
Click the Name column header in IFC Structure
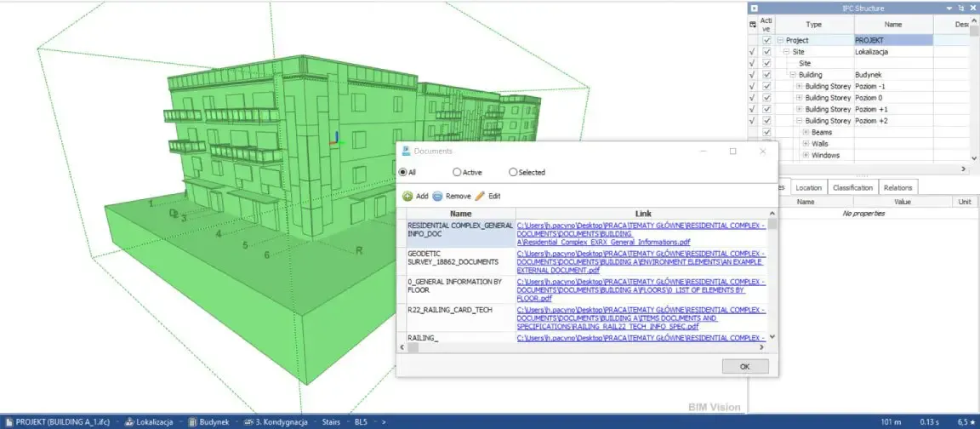(894, 25)
